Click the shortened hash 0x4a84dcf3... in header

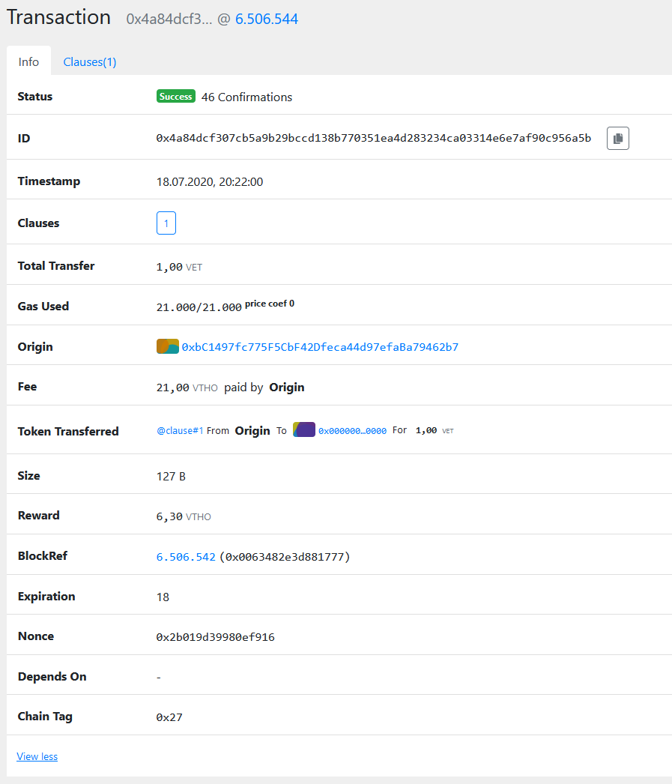169,19
